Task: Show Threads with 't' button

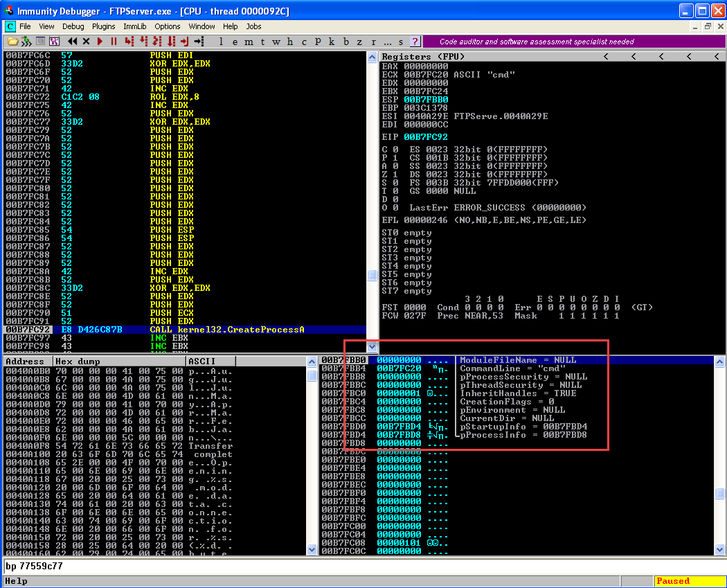Action: (x=263, y=42)
